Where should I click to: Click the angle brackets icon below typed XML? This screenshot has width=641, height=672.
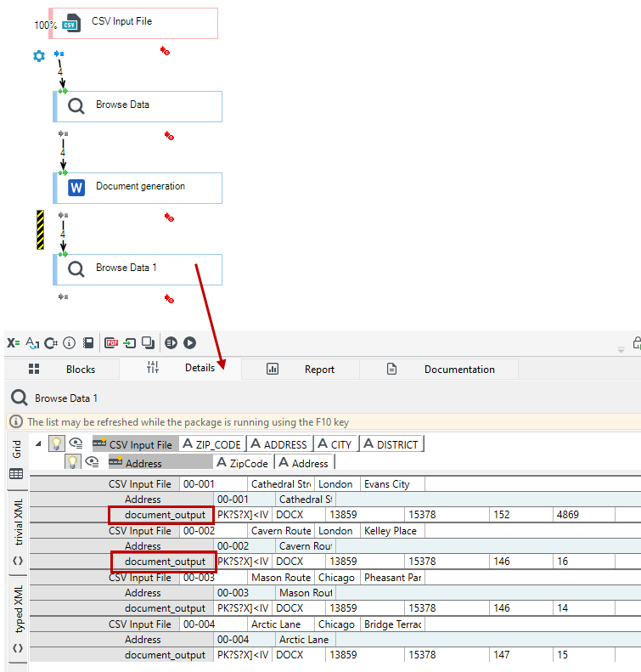[18, 647]
